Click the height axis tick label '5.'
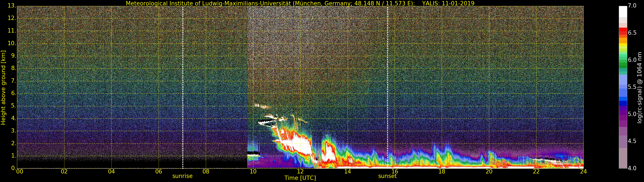The image size is (644, 182). click(13, 106)
